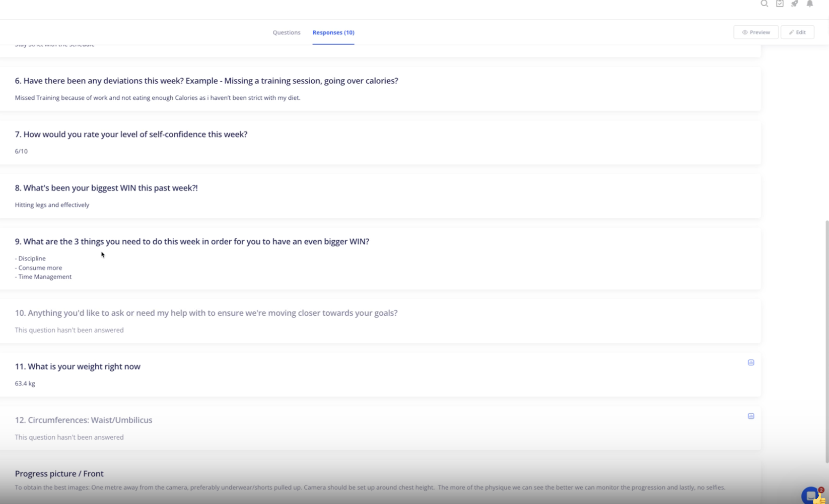Switch to the Questions tab
This screenshot has height=504, width=829.
coord(286,32)
